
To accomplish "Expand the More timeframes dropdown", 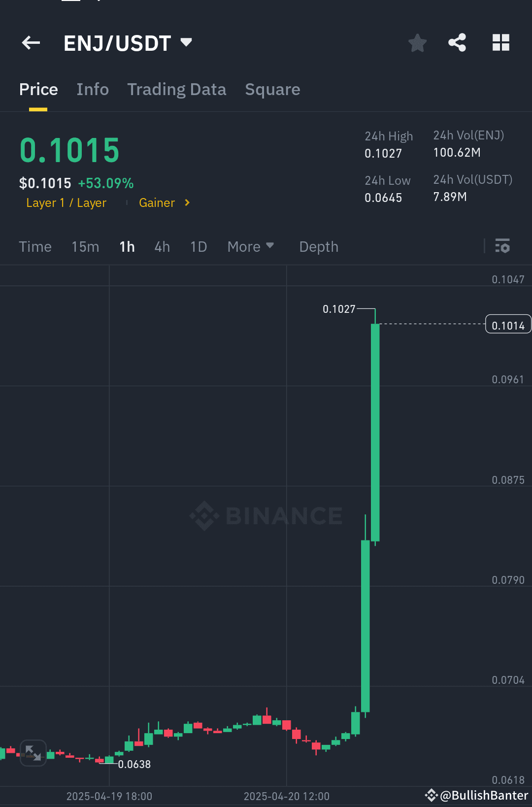I will [x=251, y=246].
